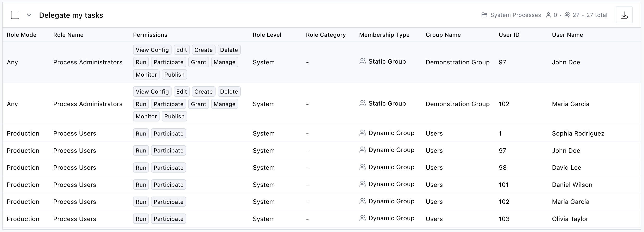Click User ID '103' cell

[504, 219]
